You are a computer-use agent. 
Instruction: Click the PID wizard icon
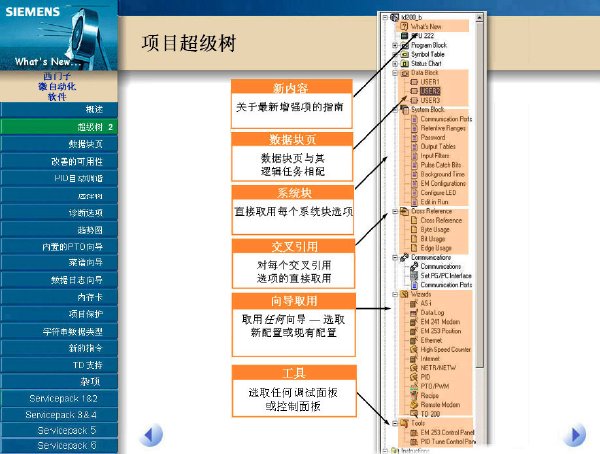tap(414, 377)
